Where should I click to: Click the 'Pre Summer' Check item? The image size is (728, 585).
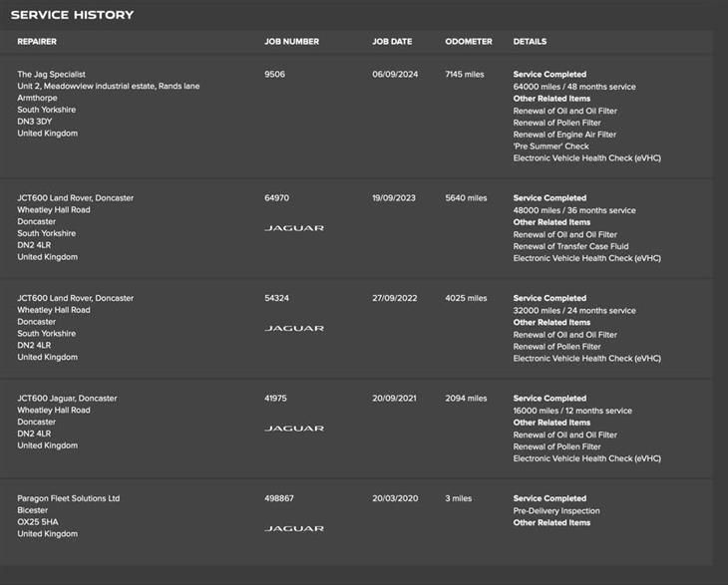tap(550, 146)
